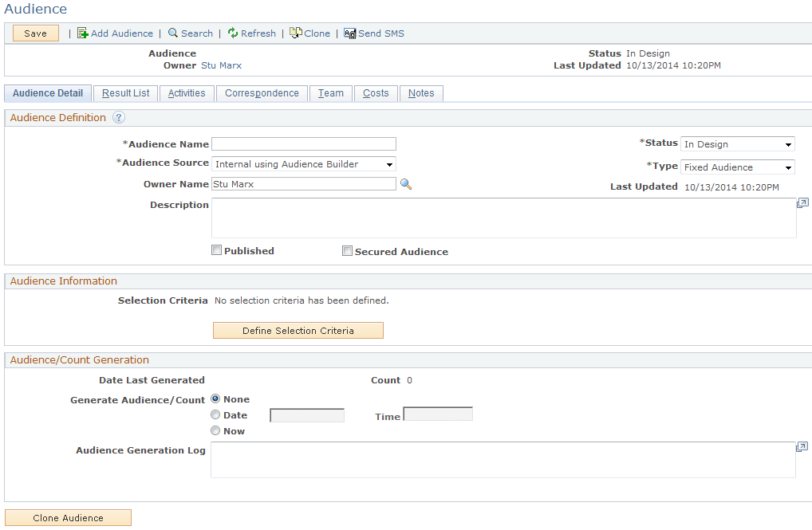Select the Now generation radio button

click(215, 430)
